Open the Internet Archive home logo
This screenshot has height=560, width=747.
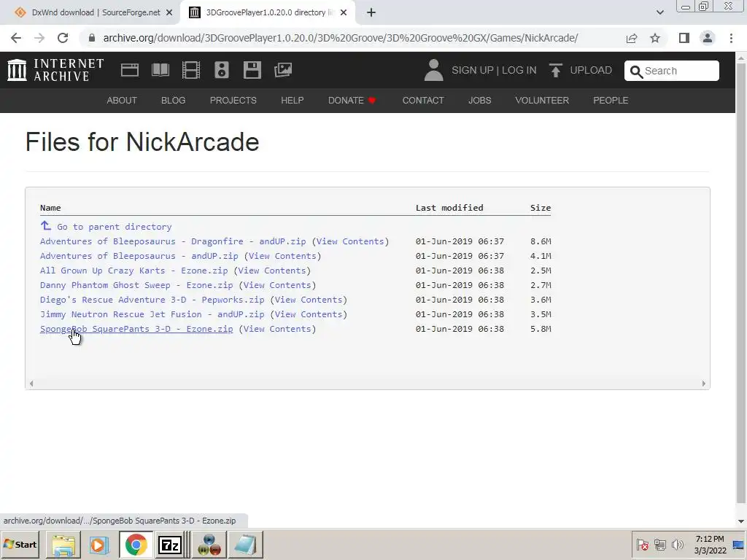[55, 70]
